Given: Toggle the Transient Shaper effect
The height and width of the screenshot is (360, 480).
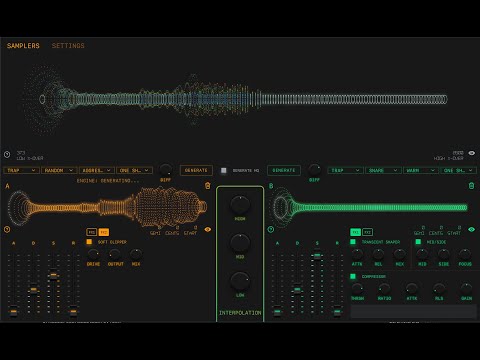Looking at the screenshot, I should [353, 242].
